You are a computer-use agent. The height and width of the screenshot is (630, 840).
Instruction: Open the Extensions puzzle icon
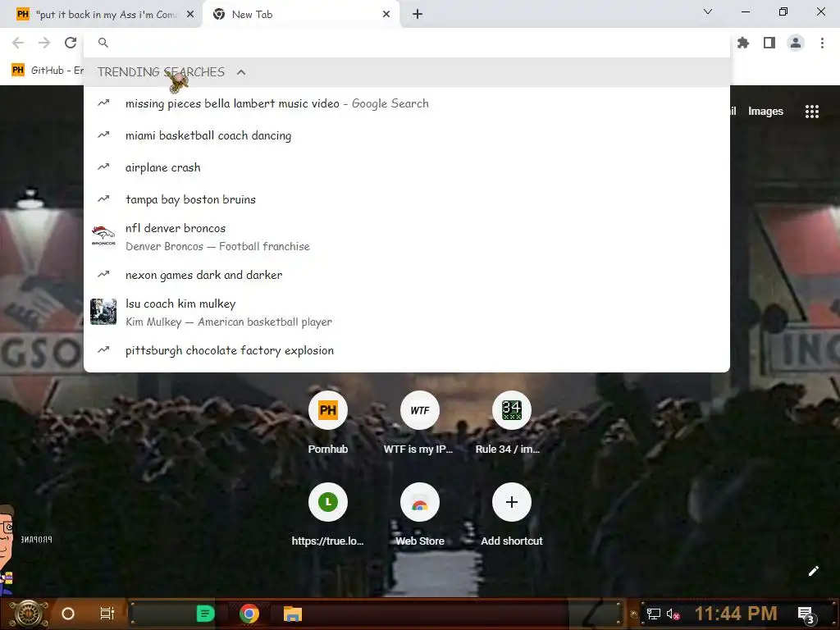[x=743, y=43]
